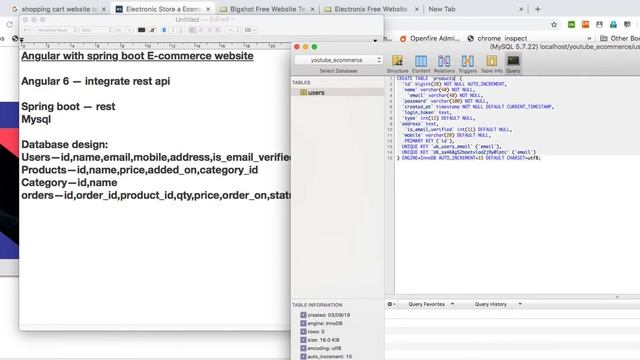Click the line 'Angular 6 — integrate rest api'
640x360 pixels.
click(96, 81)
